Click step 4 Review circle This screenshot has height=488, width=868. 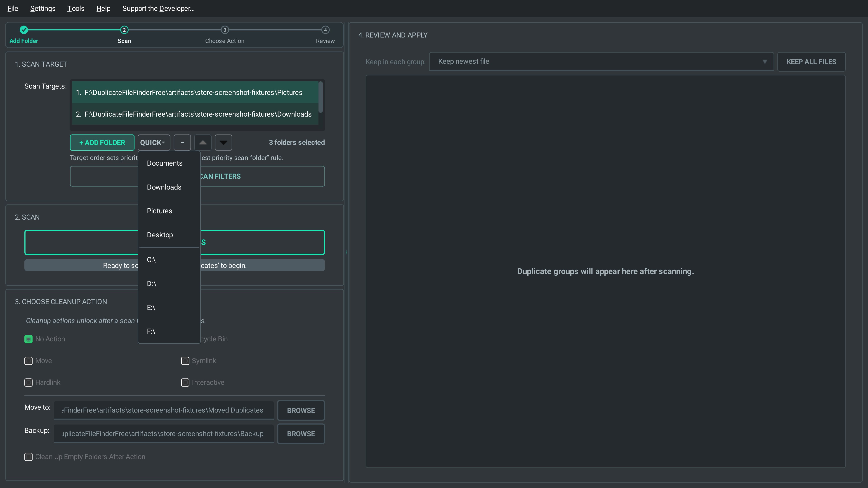click(x=325, y=30)
